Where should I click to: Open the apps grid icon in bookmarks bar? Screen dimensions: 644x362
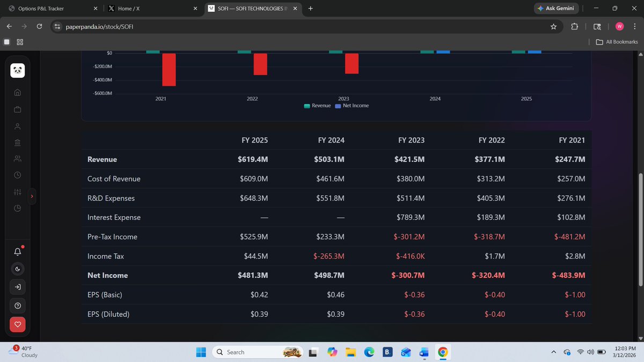pos(20,42)
